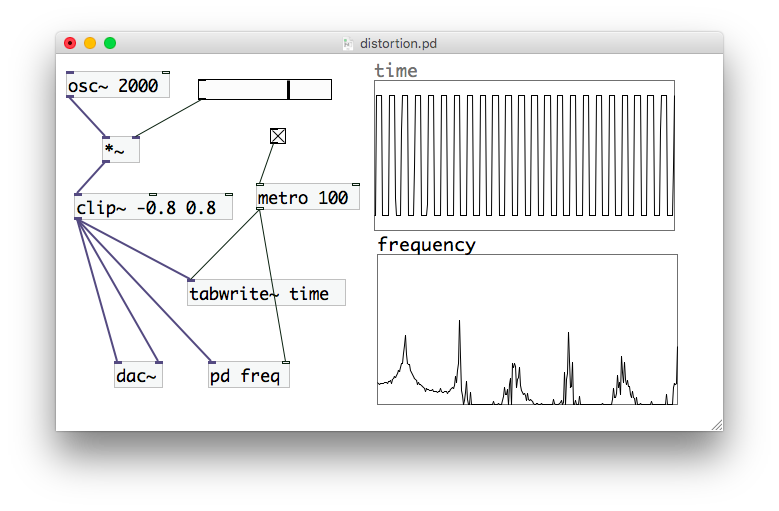Click the metro 100 right inlet
The height and width of the screenshot is (511, 779).
(356, 185)
